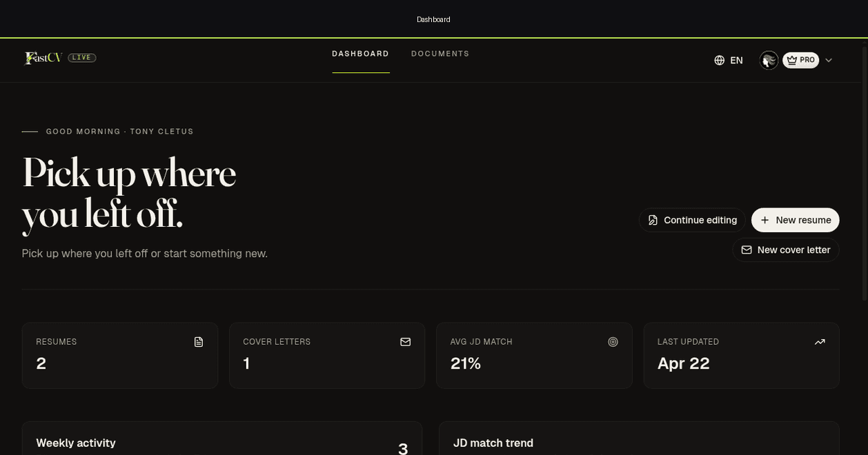Click the Cover Letters count 1

click(246, 363)
